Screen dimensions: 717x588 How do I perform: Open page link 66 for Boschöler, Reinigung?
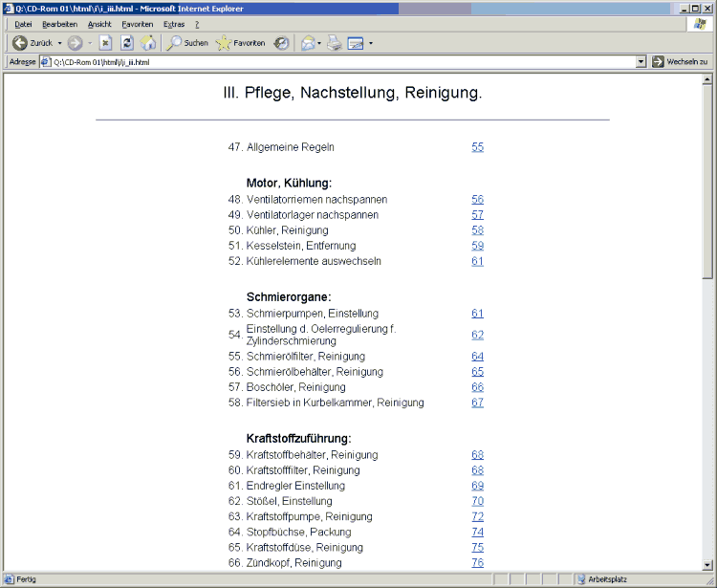(477, 387)
